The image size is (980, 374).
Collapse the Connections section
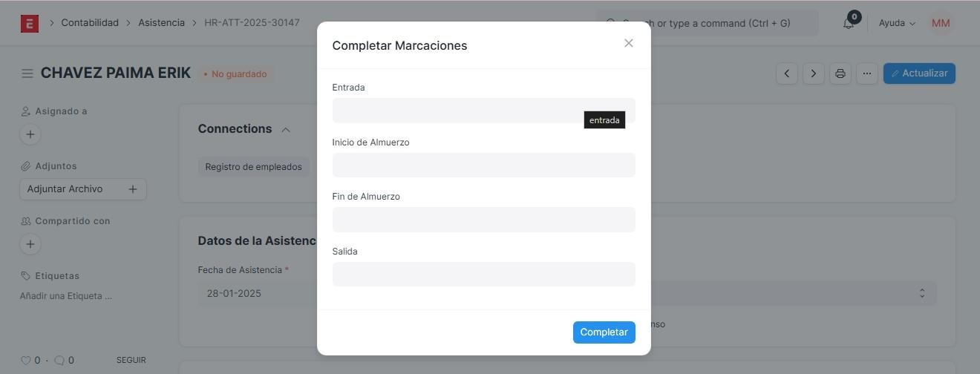pyautogui.click(x=286, y=129)
